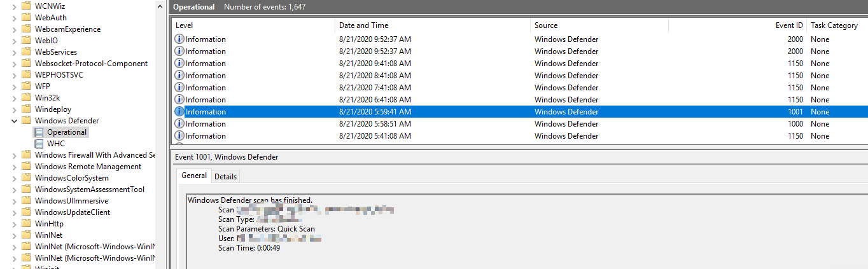Viewport: 868px width, 269px height.
Task: Sort by the Task Category column header
Action: 837,25
